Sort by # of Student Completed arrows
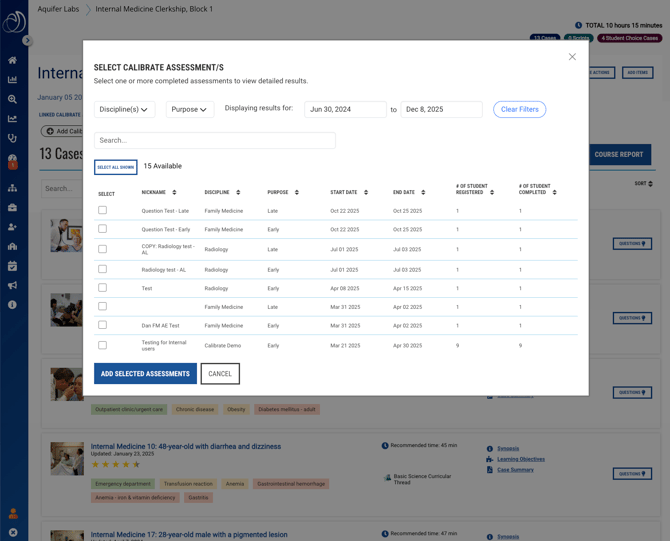 point(554,192)
